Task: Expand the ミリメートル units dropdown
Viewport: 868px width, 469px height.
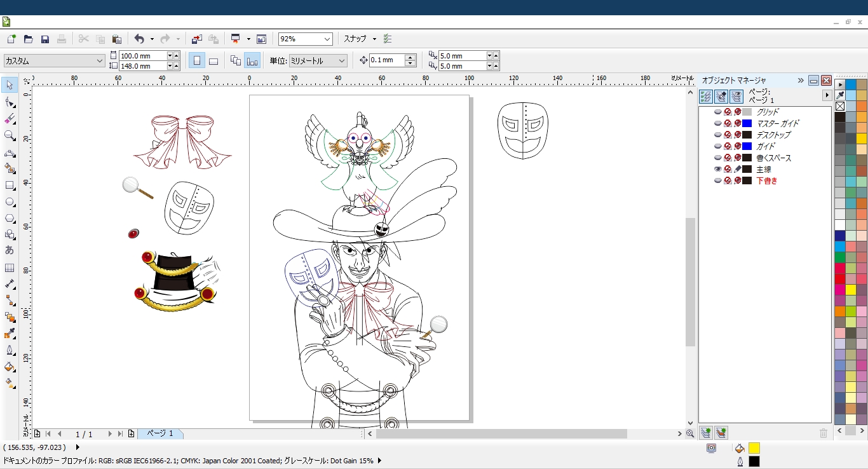Action: [342, 61]
